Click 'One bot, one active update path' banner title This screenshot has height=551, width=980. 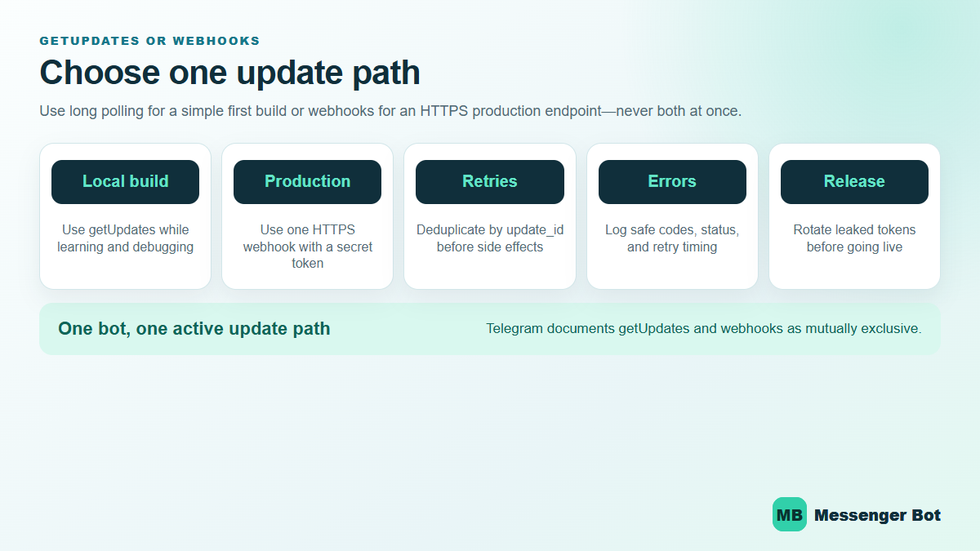click(194, 329)
